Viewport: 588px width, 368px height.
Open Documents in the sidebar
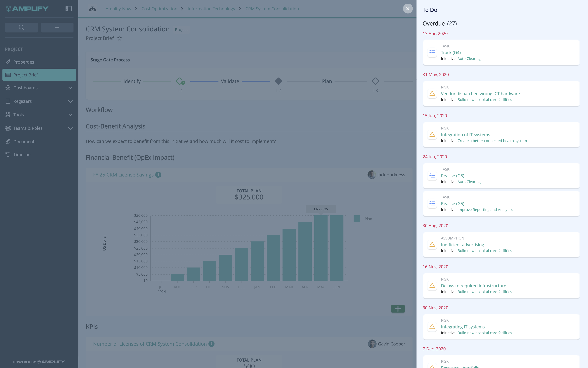point(39,142)
